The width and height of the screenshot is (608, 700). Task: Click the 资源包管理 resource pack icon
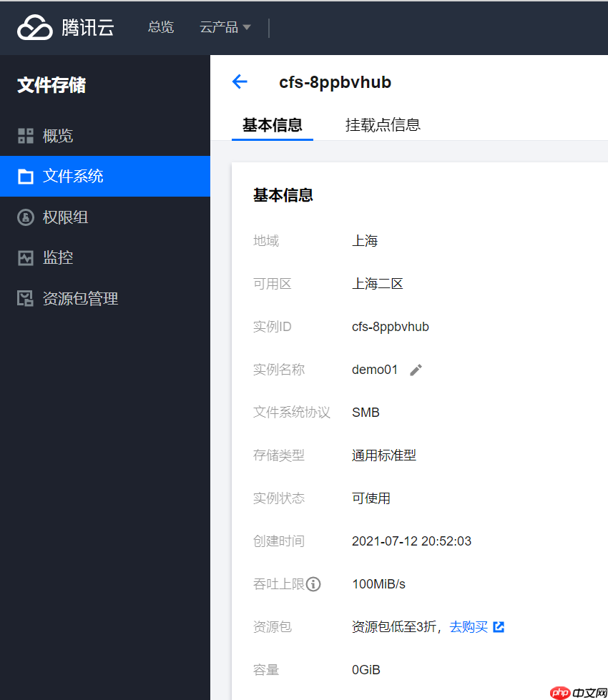point(26,298)
